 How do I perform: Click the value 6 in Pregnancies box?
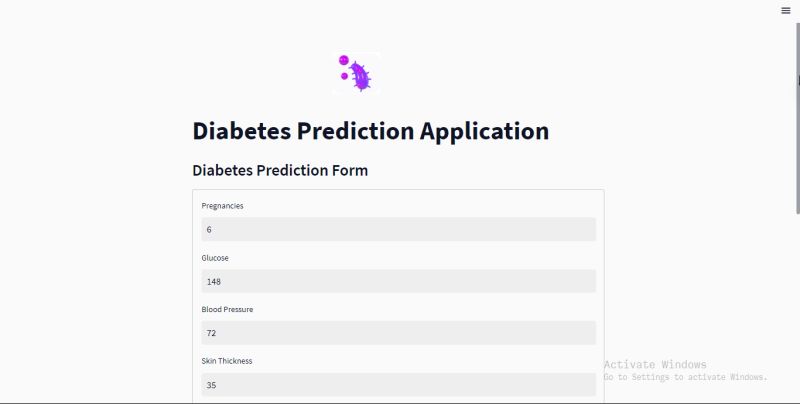point(209,230)
